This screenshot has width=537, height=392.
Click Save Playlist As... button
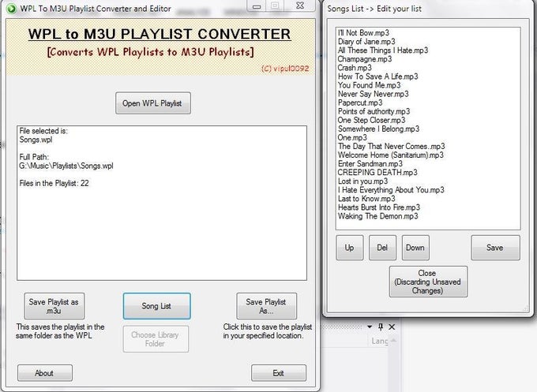pos(266,305)
